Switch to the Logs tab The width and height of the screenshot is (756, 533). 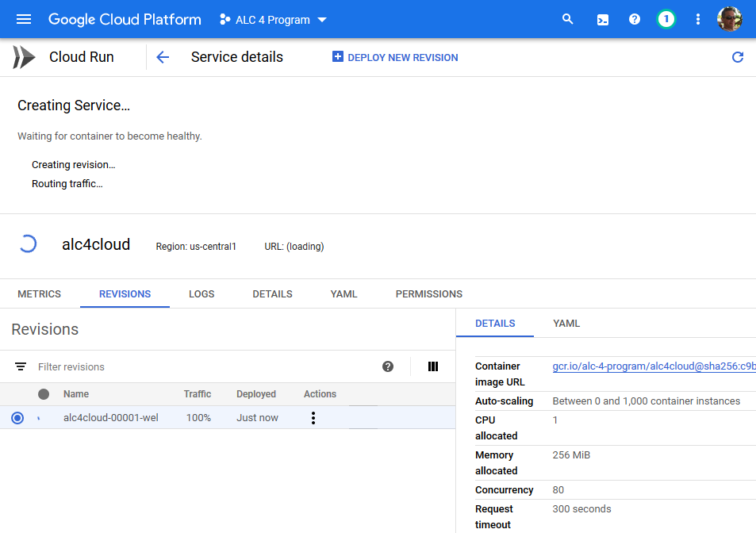pos(201,294)
